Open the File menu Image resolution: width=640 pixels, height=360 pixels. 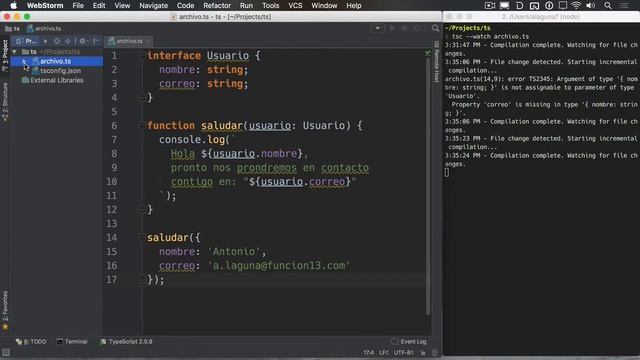(78, 6)
